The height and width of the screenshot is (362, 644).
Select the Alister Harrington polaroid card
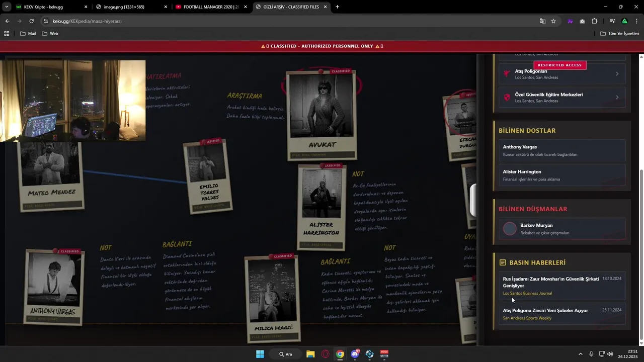[x=321, y=207]
